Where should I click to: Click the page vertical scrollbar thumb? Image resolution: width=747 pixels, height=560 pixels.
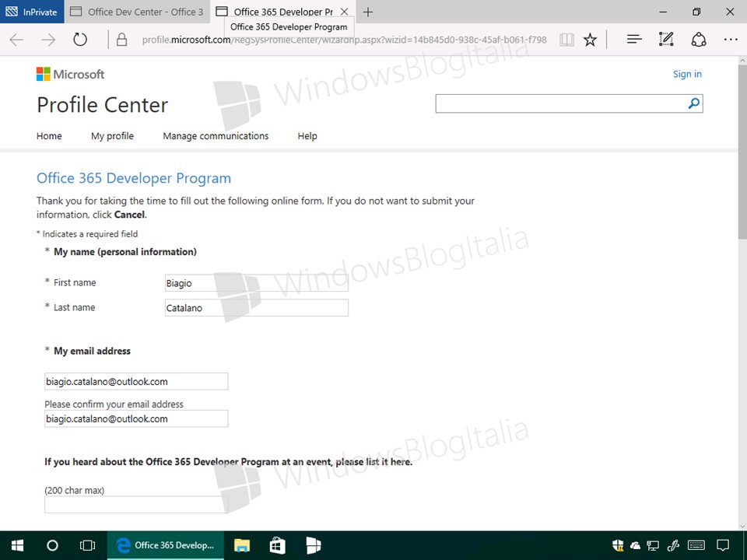(x=742, y=152)
